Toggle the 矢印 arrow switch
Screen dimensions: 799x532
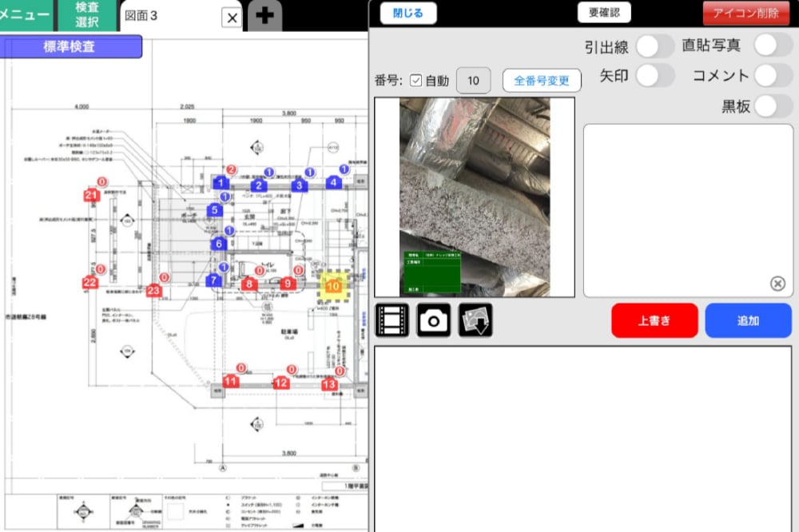(655, 76)
